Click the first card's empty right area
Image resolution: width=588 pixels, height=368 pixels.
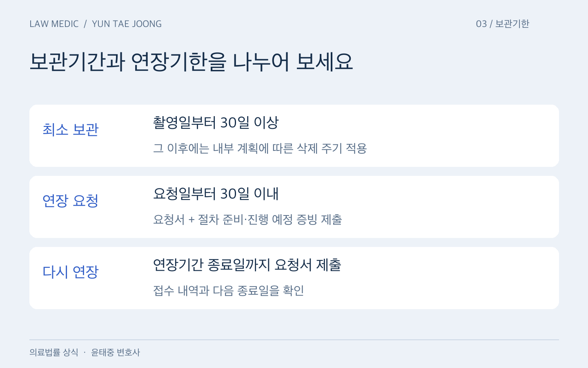coord(461,136)
